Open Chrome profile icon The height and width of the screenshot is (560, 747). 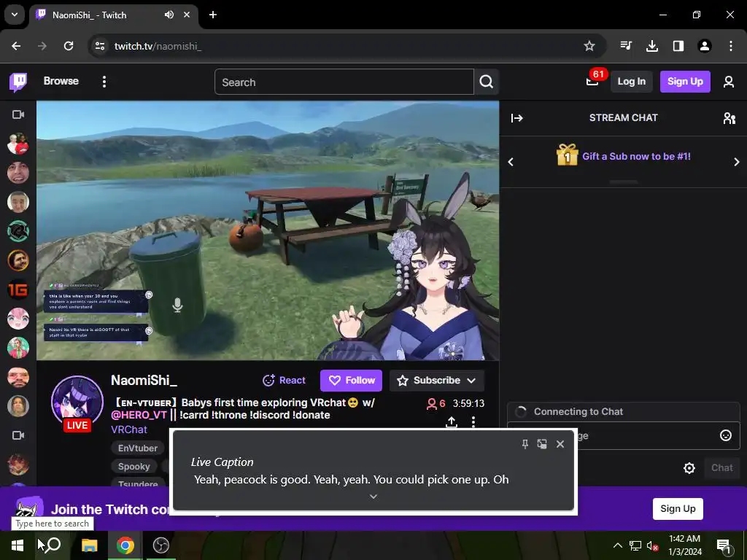tap(705, 46)
